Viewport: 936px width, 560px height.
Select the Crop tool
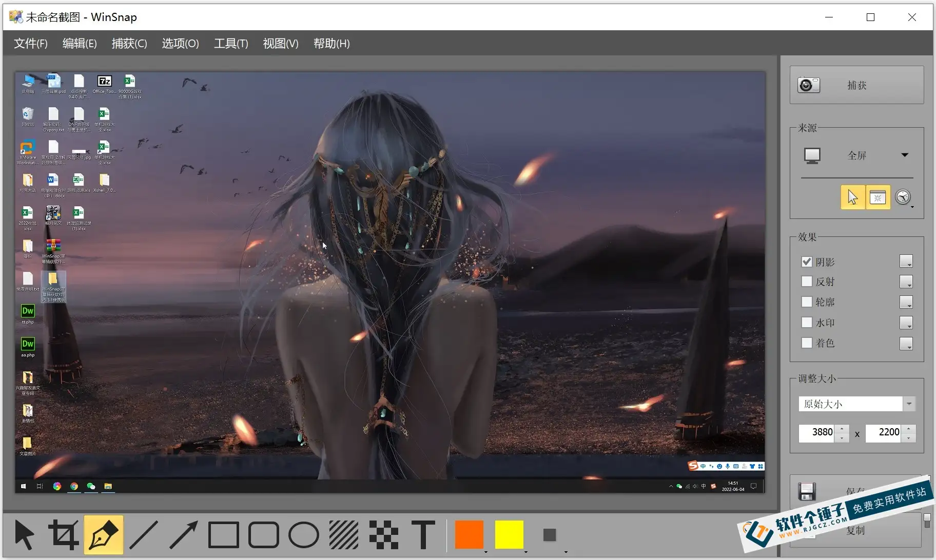click(x=64, y=535)
